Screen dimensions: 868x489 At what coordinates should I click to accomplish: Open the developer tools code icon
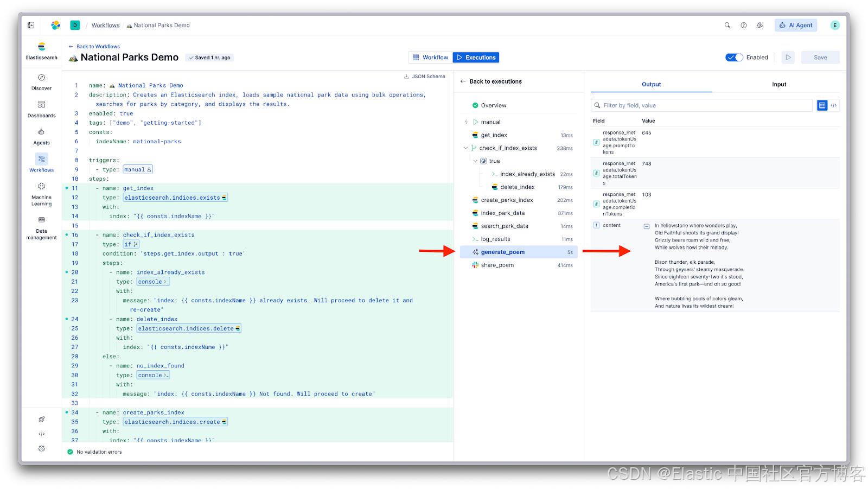[42, 434]
